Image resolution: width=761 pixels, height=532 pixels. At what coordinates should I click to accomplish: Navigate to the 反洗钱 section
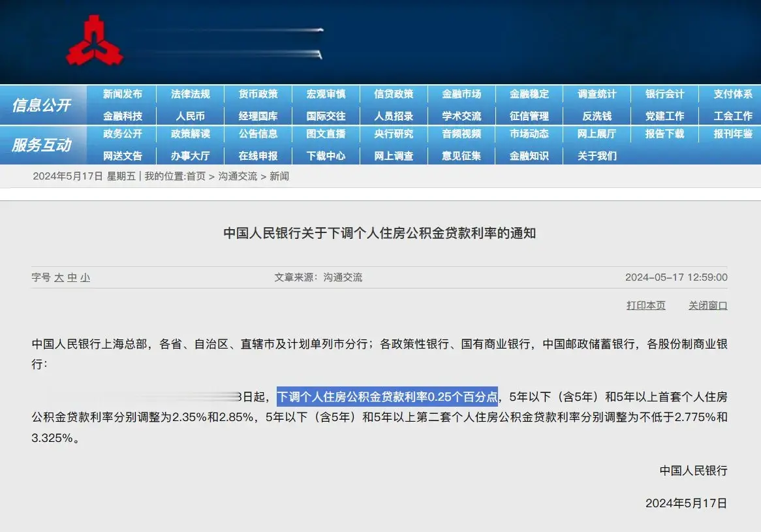[x=597, y=116]
